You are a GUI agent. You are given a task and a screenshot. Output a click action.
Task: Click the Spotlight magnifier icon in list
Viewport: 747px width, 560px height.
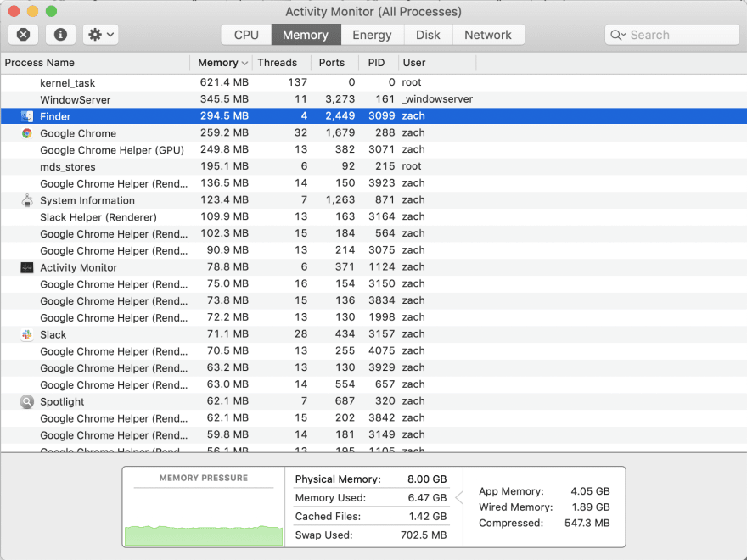pos(27,402)
